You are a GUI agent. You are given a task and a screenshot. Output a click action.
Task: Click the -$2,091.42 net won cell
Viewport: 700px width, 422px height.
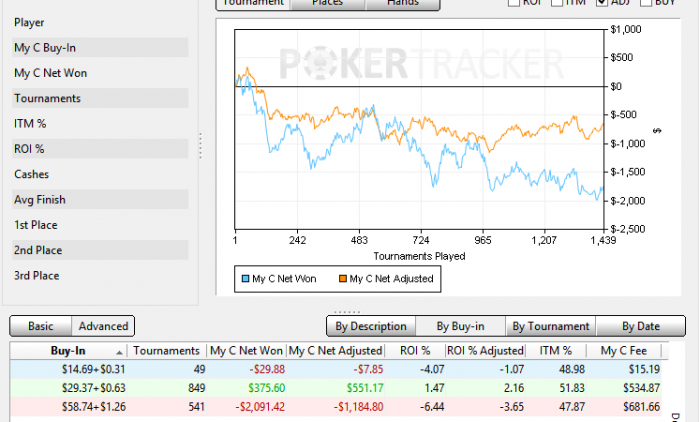point(246,407)
